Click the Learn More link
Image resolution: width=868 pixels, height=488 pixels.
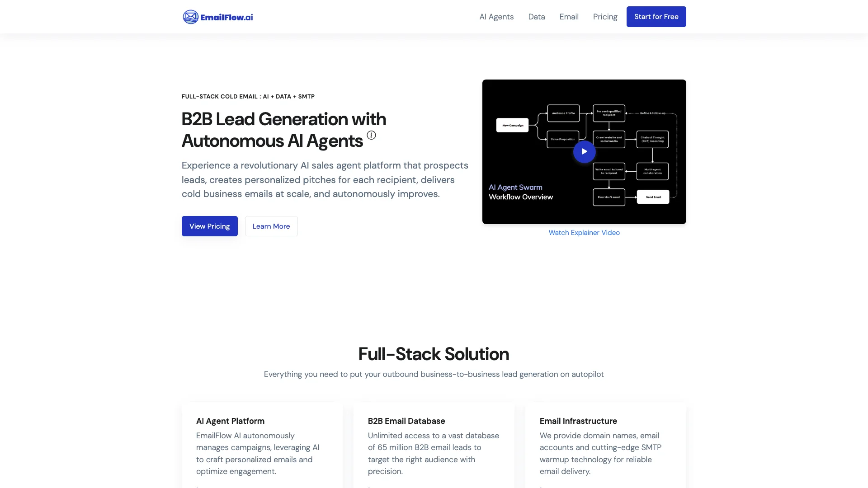click(x=271, y=226)
